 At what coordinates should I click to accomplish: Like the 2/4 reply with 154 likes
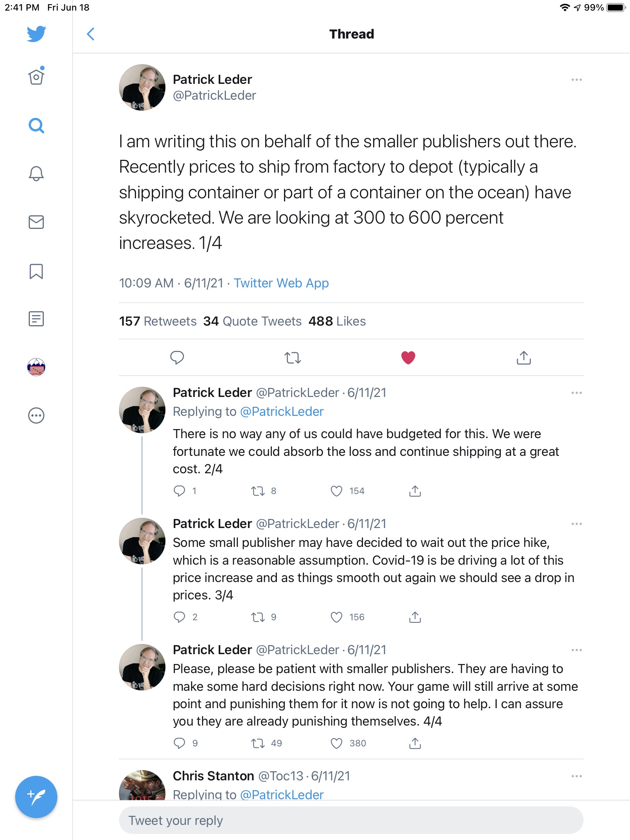click(x=337, y=491)
